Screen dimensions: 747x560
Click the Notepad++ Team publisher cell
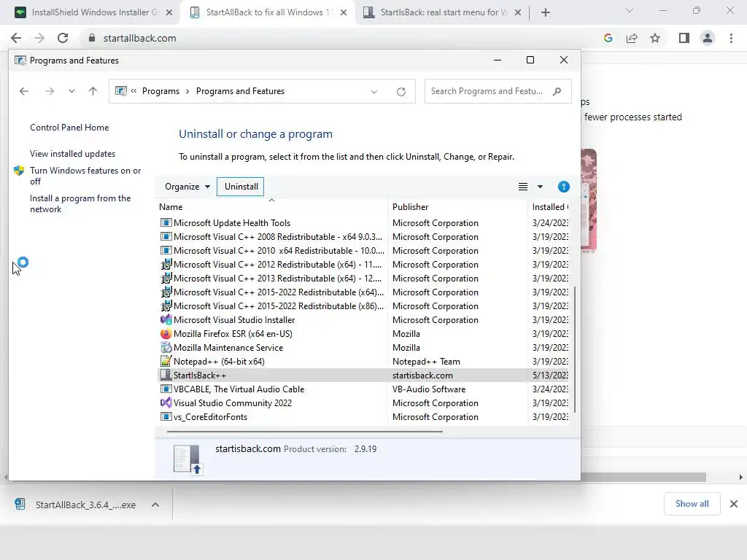point(426,362)
